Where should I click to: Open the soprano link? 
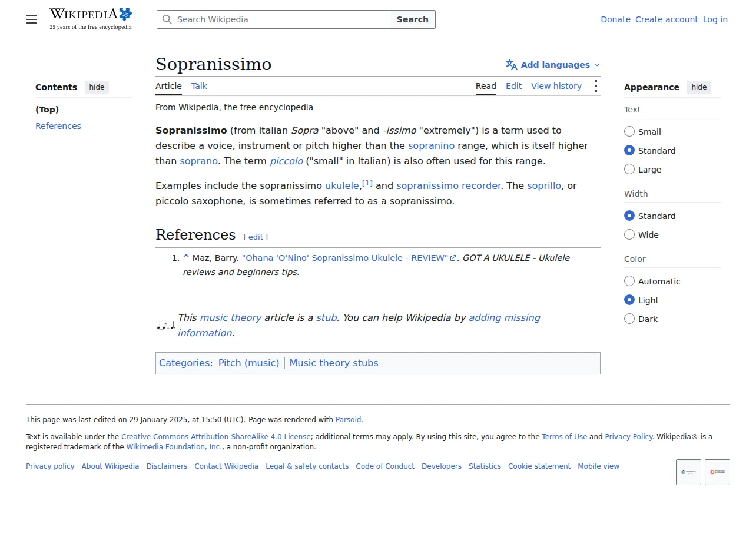pyautogui.click(x=199, y=161)
